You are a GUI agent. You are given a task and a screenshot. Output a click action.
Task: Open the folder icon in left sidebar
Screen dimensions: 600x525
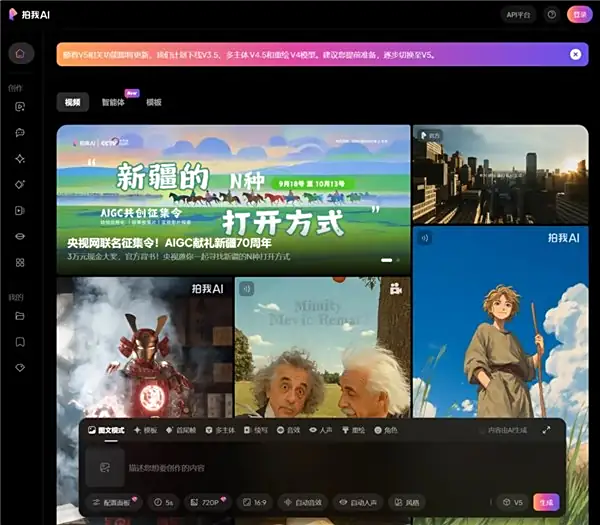coord(20,316)
